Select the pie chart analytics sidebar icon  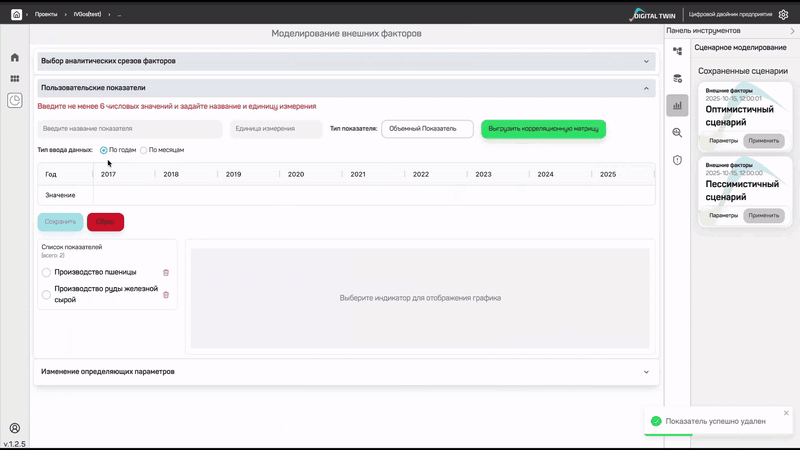point(15,100)
